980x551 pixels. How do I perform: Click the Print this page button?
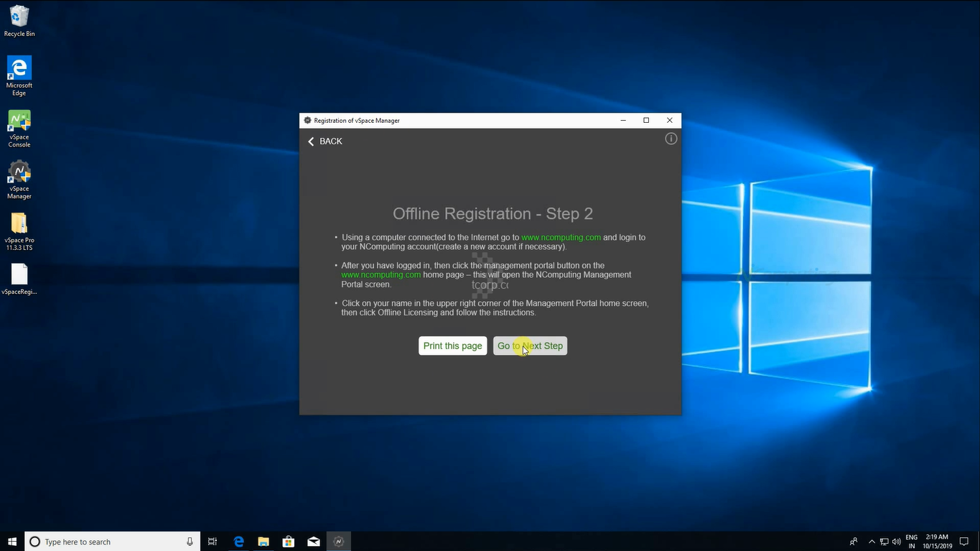tap(452, 346)
